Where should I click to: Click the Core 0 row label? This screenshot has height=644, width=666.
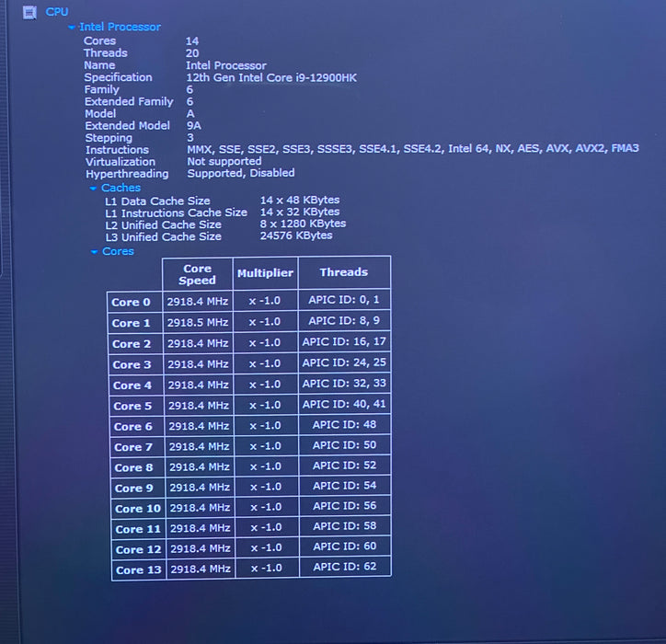click(x=134, y=302)
